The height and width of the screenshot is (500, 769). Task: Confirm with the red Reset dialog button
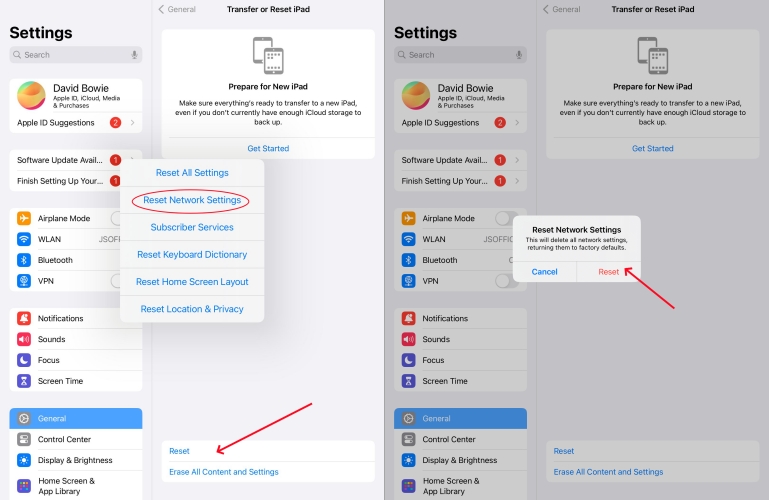[x=608, y=272]
